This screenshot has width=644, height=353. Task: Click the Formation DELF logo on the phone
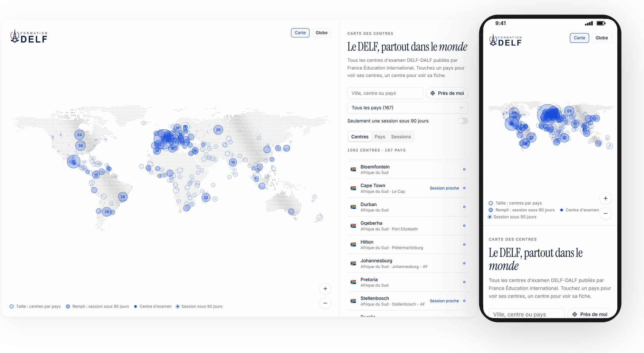506,41
